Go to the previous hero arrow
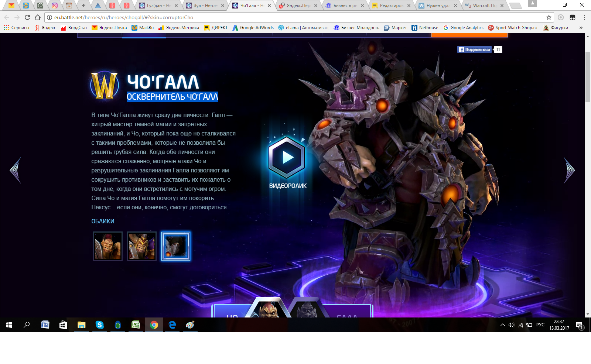This screenshot has width=591, height=364. point(16,170)
